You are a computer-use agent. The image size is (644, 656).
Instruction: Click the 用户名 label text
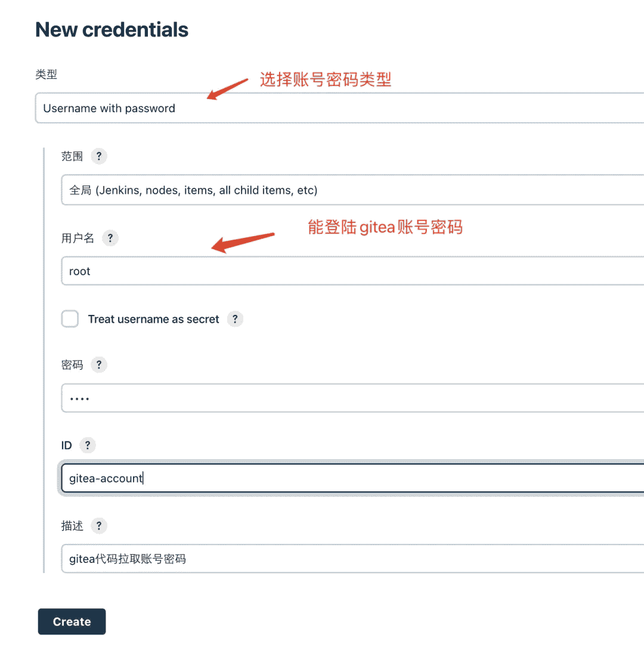click(x=78, y=239)
